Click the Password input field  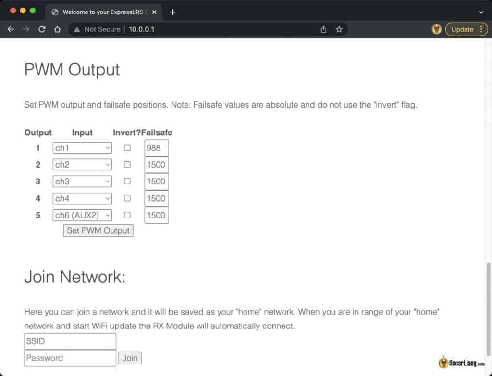pos(70,358)
